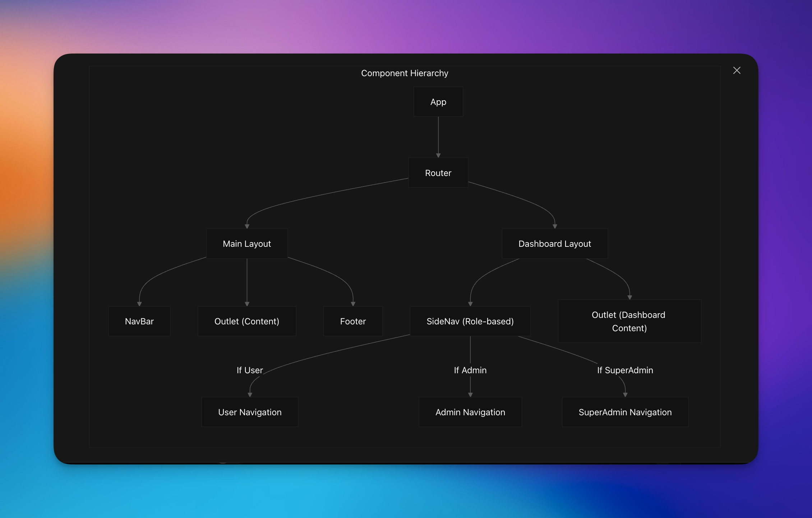Close the Component Hierarchy diagram modal

point(737,70)
